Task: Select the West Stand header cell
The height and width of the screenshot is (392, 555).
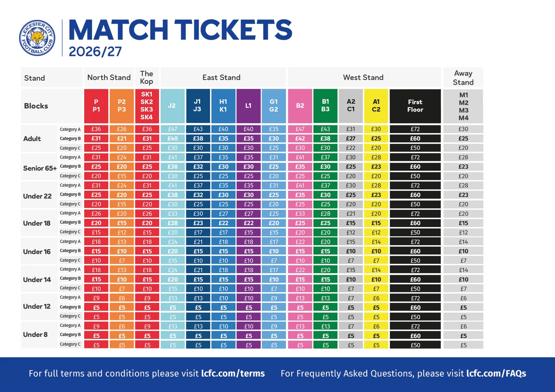Action: [x=364, y=78]
